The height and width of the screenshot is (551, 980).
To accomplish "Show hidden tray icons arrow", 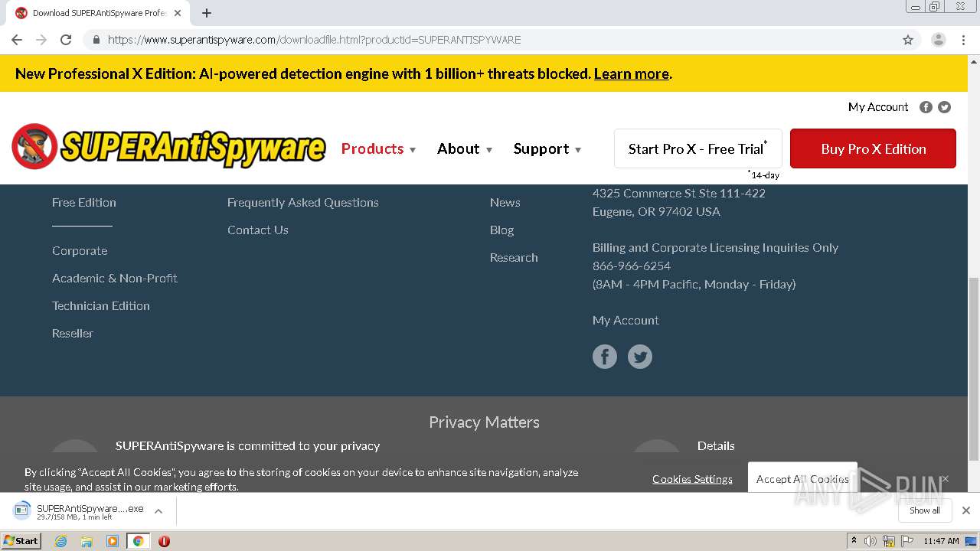I will pos(854,541).
